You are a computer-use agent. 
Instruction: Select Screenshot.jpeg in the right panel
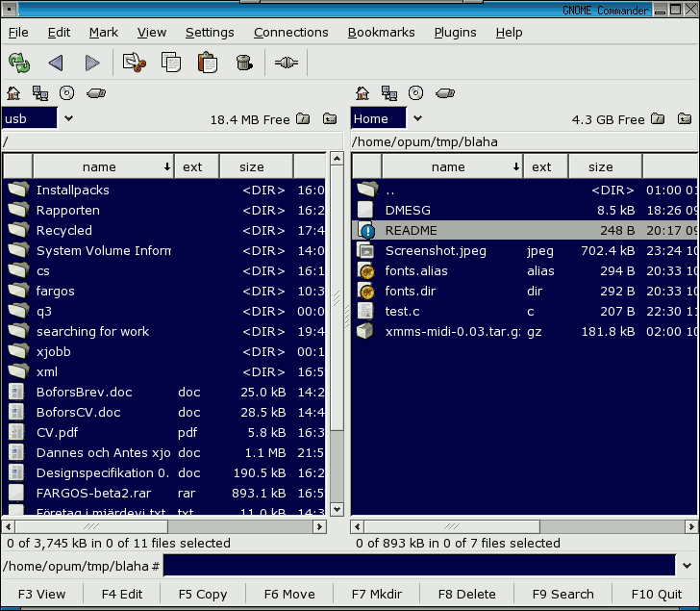[x=436, y=250]
